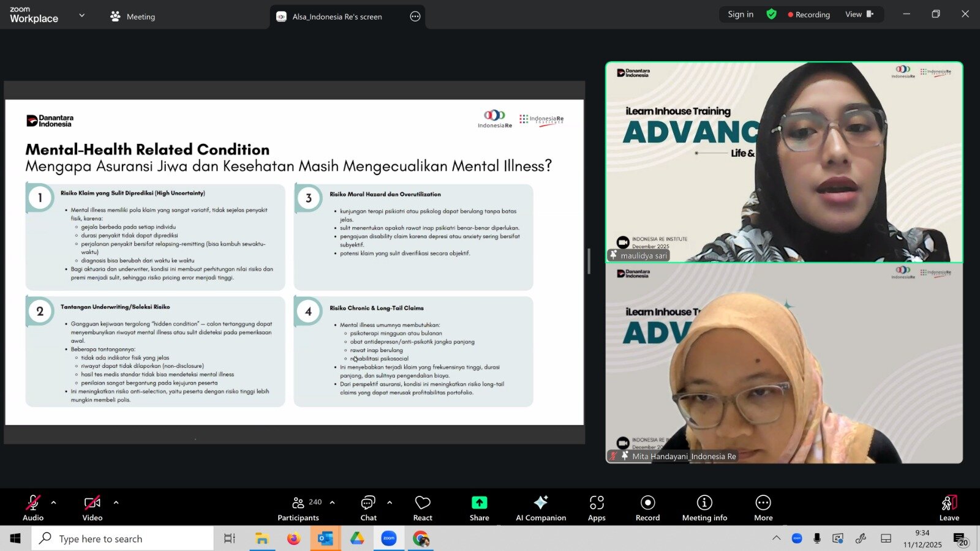The image size is (980, 551).
Task: Switch to the Meeting tab
Action: tap(133, 17)
